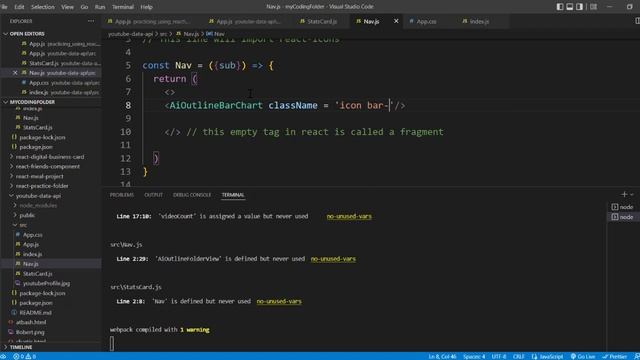
Task: Open new terminal launch profile dropdown
Action: (x=632, y=195)
